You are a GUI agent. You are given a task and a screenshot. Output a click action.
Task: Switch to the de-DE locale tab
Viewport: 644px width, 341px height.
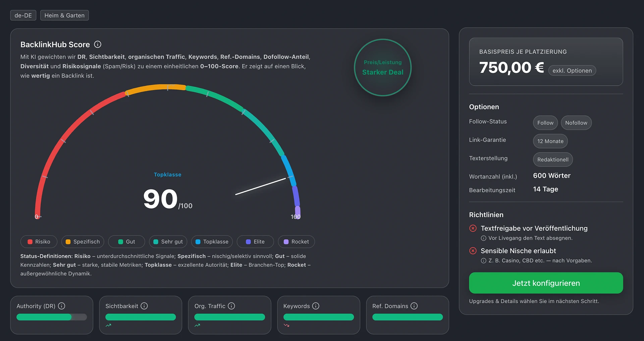(x=23, y=15)
